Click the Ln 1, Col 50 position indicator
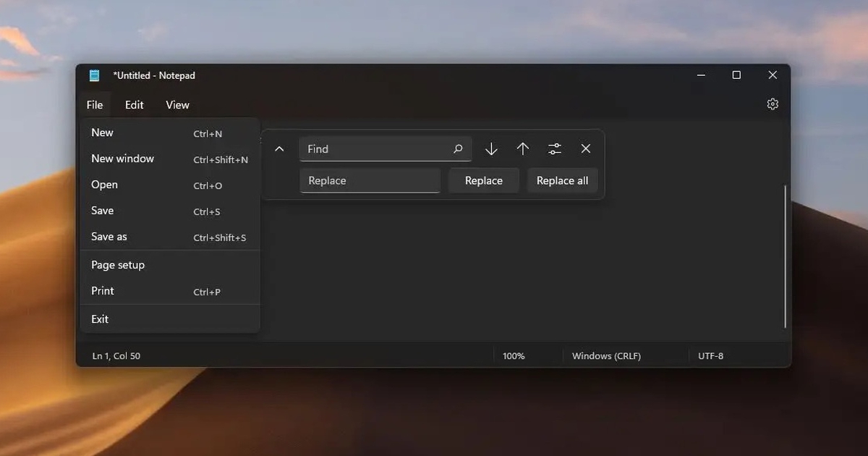 tap(116, 356)
